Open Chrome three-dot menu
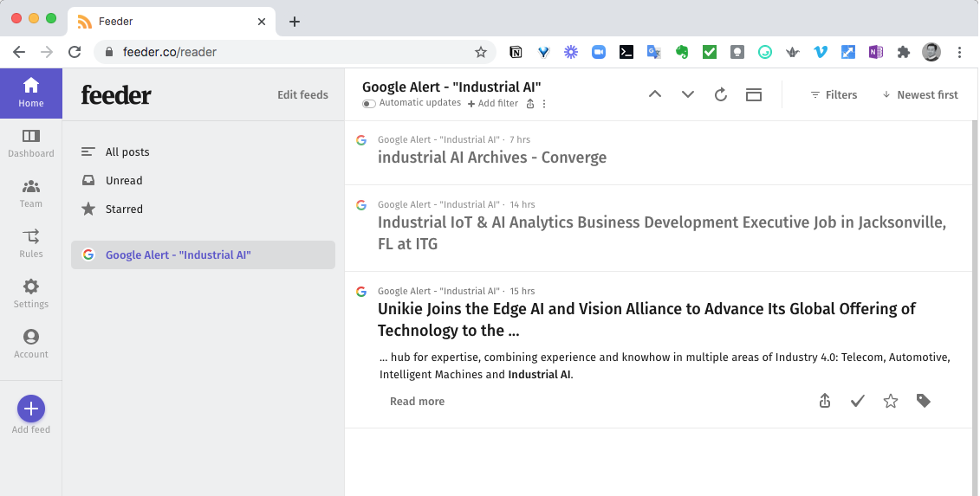Viewport: 980px width, 496px height. click(x=959, y=53)
